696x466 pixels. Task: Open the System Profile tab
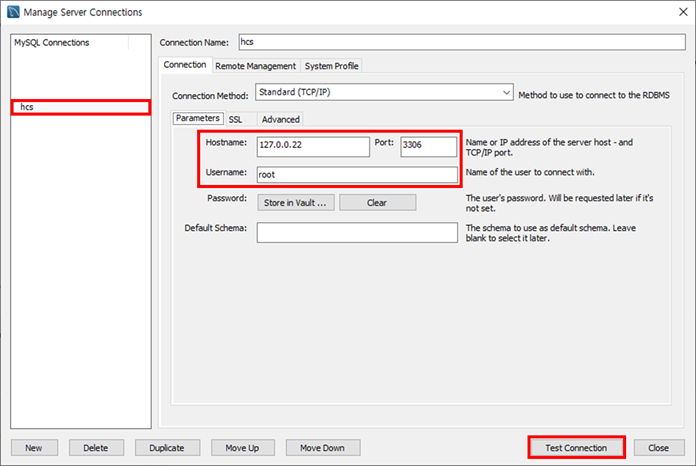(331, 66)
